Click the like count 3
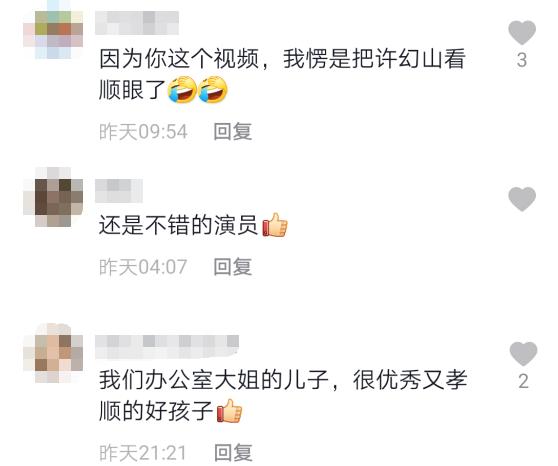Image resolution: width=558 pixels, height=466 pixels. point(522,60)
